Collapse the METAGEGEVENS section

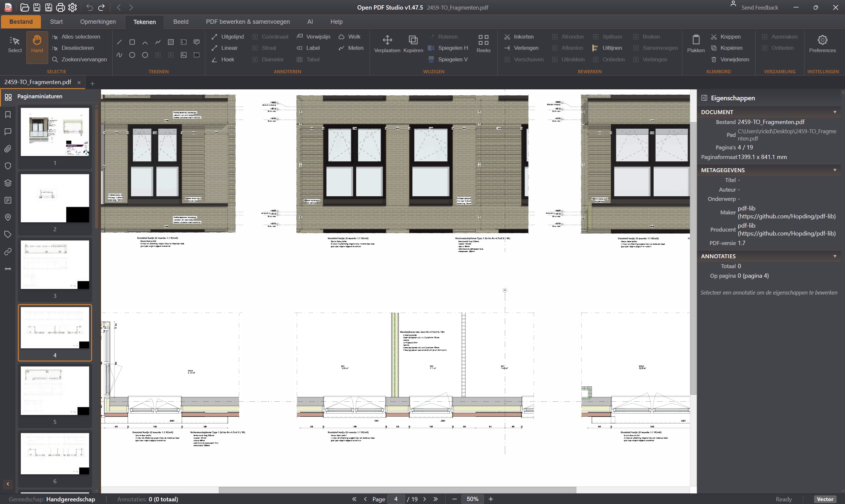point(834,170)
